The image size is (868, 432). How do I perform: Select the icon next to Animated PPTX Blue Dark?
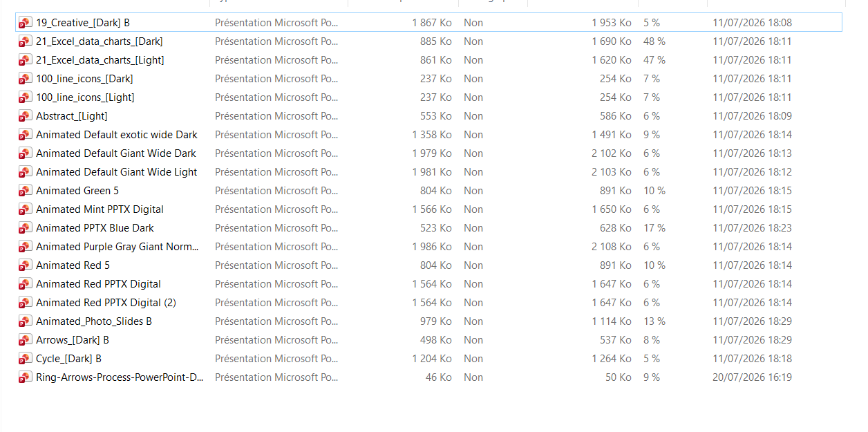(x=26, y=228)
